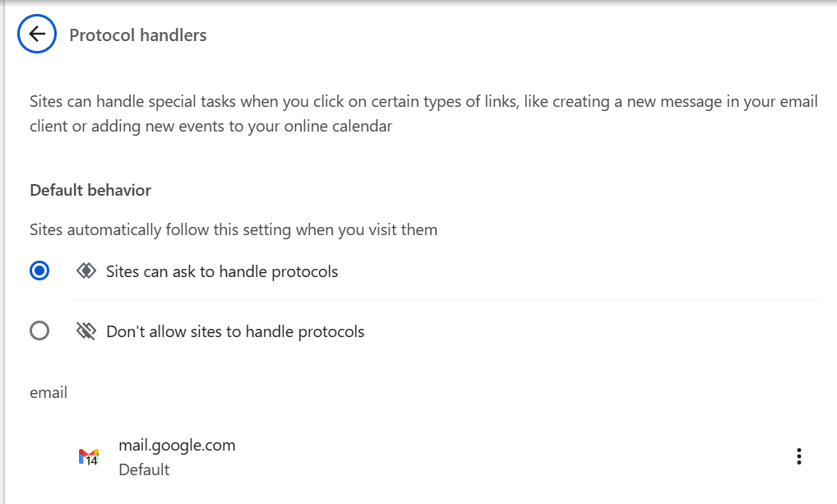837x504 pixels.
Task: Click the 'Sites automatically follow this setting' text
Action: [234, 229]
